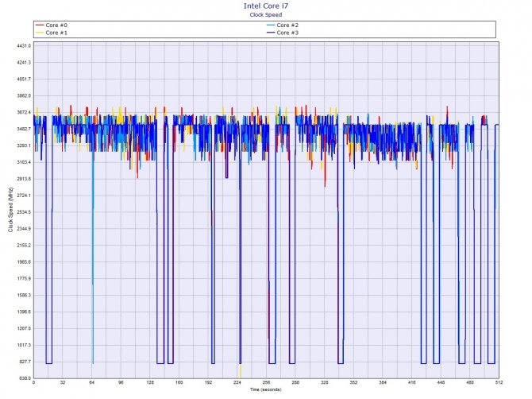Click the 384 x-axis tick label
The width and height of the screenshot is (532, 399).
[383, 382]
